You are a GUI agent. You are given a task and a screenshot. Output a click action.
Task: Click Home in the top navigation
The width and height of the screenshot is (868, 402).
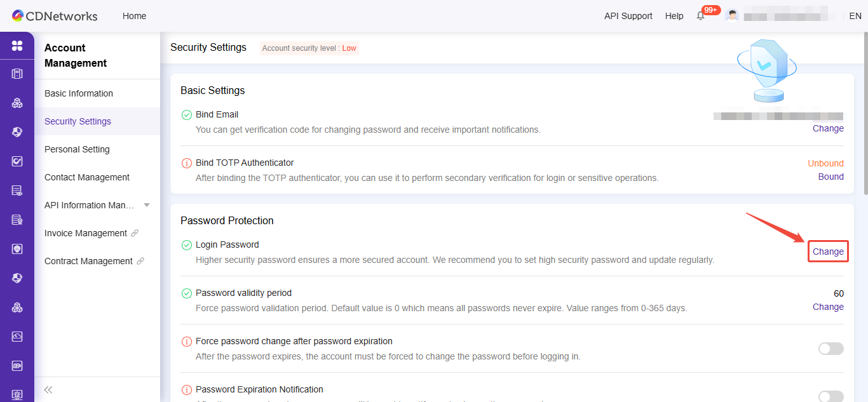pos(134,16)
